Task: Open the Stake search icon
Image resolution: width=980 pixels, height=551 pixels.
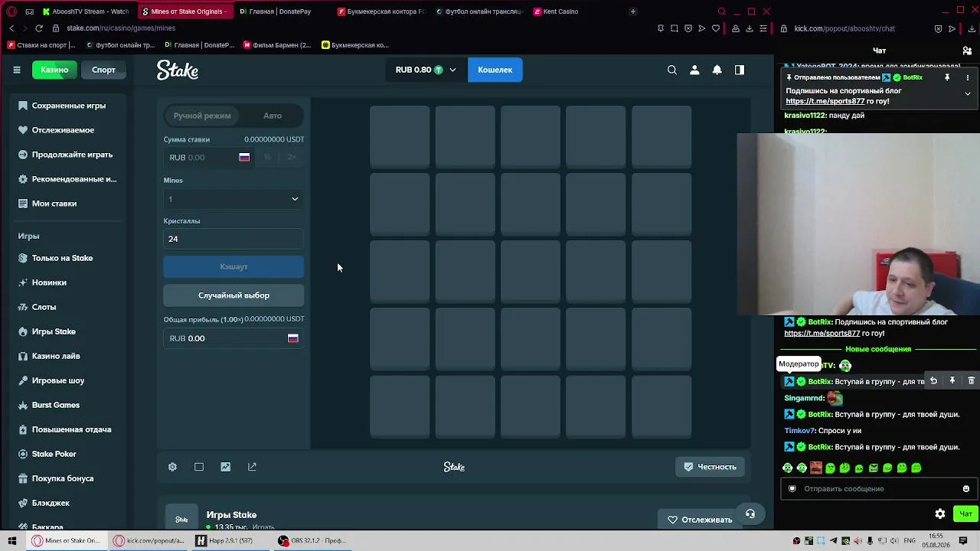Action: 672,70
